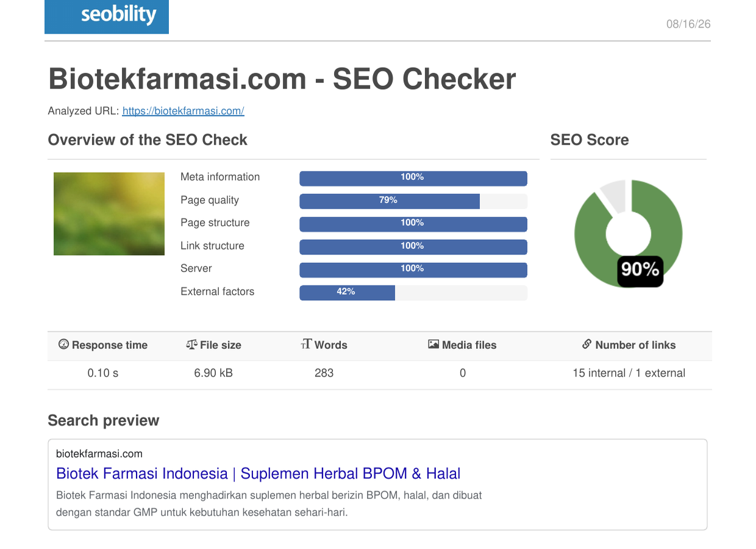Click the Link structure 100% bar
This screenshot has width=756, height=549.
(x=413, y=247)
